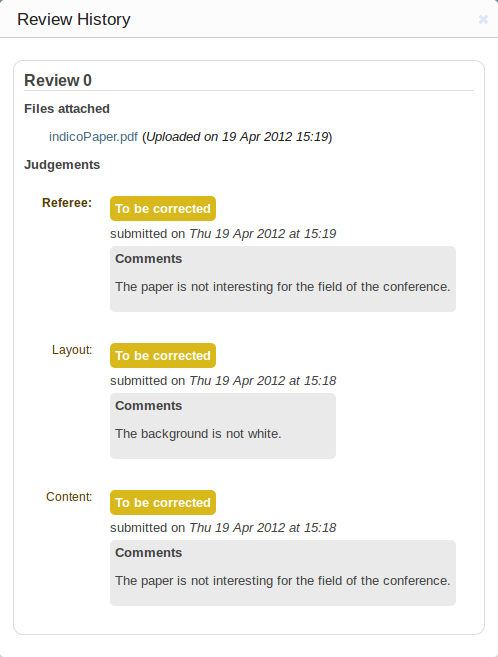Click the Referee 'To be corrected' badge
498x657 pixels.
pyautogui.click(x=163, y=208)
